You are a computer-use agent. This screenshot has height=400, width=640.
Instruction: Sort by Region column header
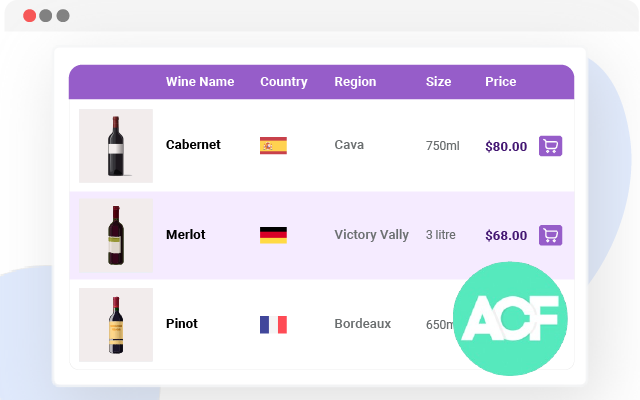click(355, 82)
